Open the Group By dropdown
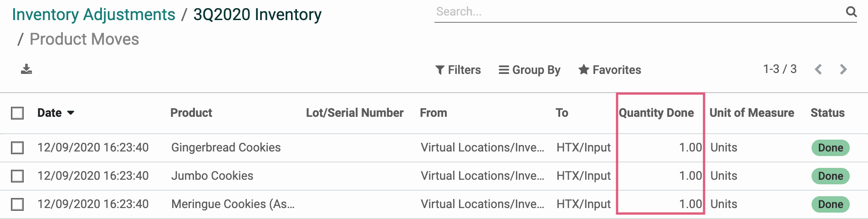This screenshot has height=219, width=868. coord(530,70)
